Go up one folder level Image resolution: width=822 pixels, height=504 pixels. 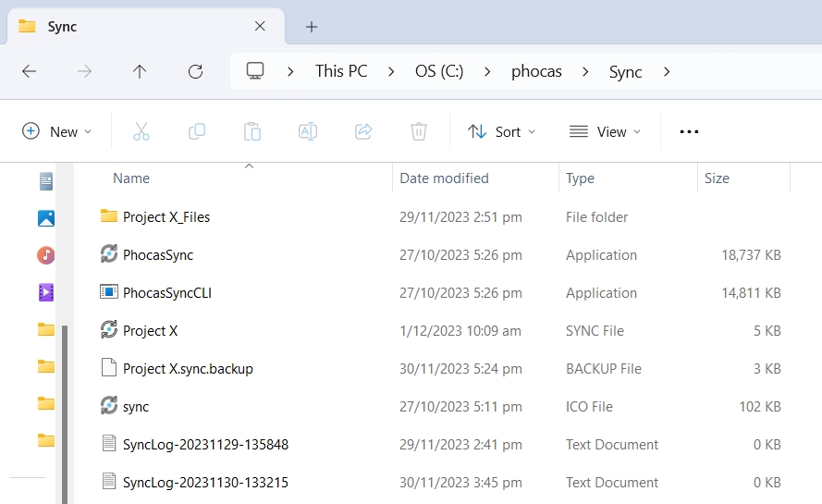point(140,71)
